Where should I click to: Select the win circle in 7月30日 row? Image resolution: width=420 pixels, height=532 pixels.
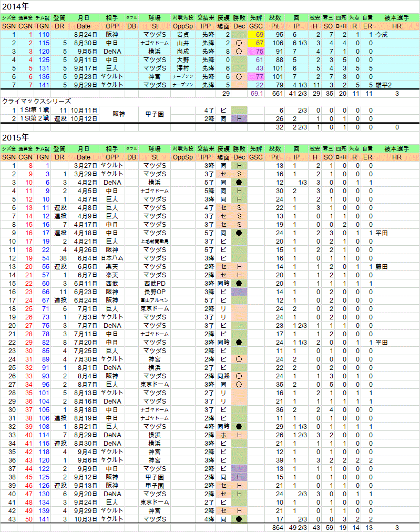coord(239,359)
